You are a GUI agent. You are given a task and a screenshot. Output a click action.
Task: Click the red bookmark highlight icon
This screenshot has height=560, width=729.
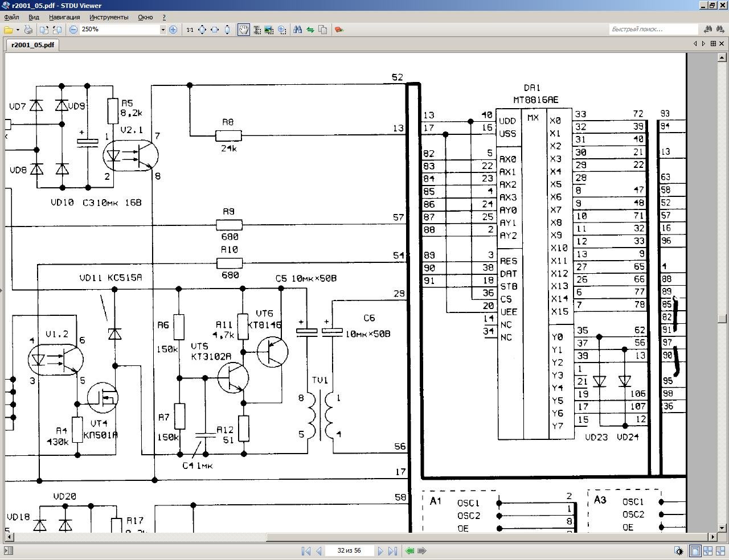[x=339, y=30]
